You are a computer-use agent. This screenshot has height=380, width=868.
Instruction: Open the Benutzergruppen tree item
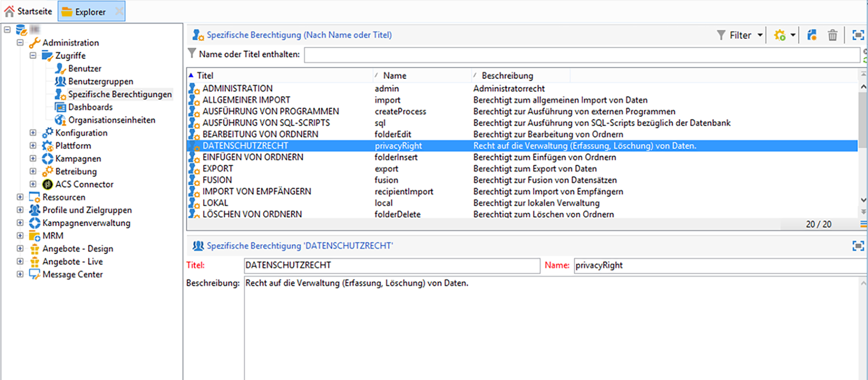click(100, 82)
